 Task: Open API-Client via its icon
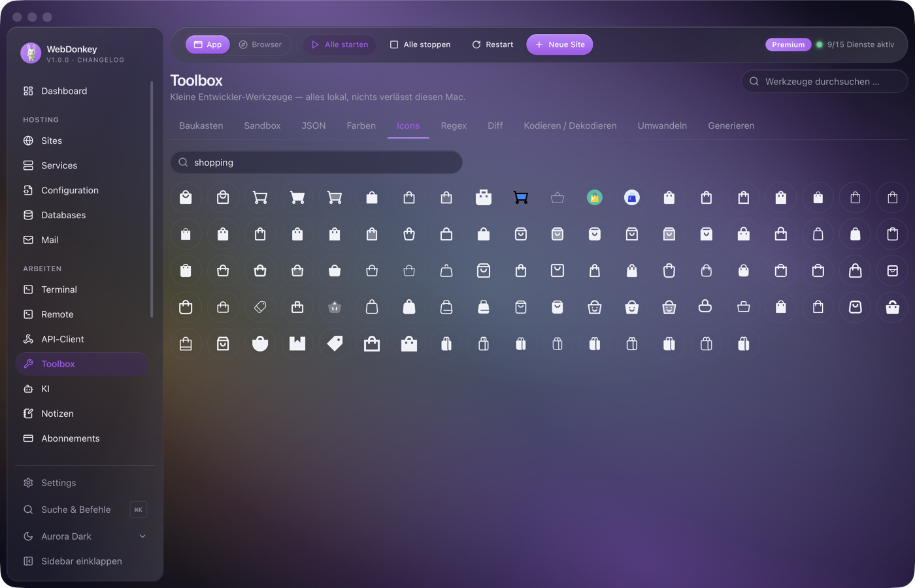(28, 339)
